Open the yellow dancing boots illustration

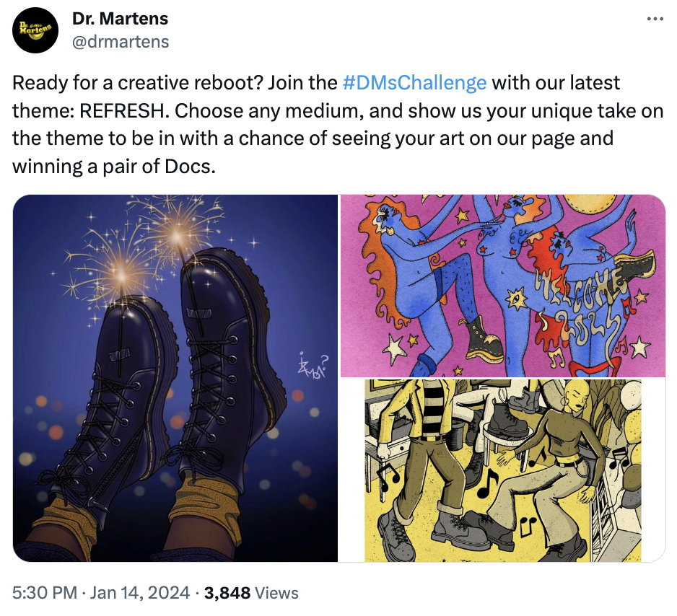[503, 470]
